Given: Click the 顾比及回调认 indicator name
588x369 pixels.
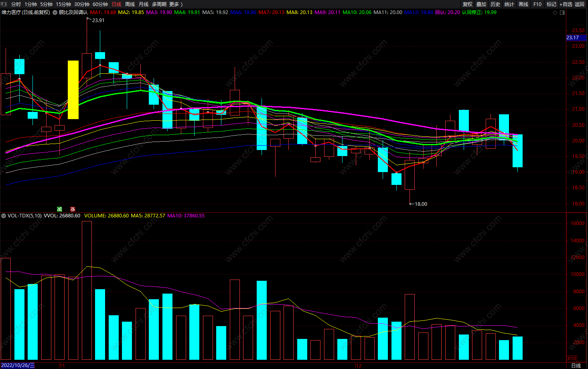Looking at the screenshot, I should click(73, 12).
